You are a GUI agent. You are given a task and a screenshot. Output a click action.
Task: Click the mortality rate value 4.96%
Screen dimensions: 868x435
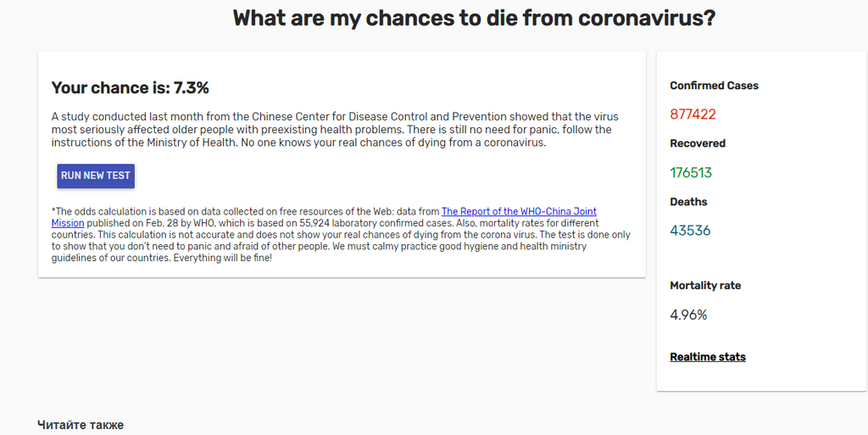click(688, 315)
